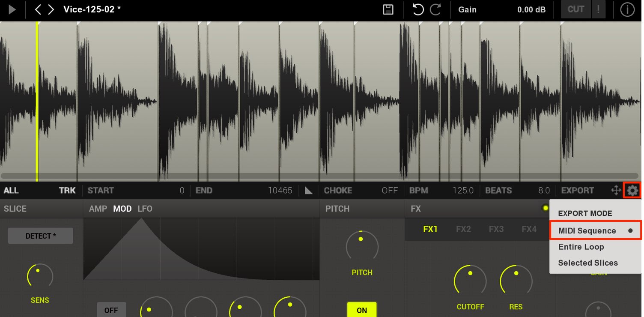Switch to the MOD tab
This screenshot has height=317, width=644.
(122, 209)
